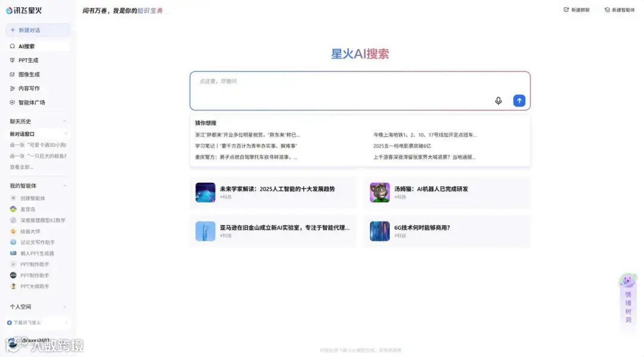This screenshot has height=357, width=644.
Task: Click the 懒人PPT生成器 avatar icon
Action: 13,253
